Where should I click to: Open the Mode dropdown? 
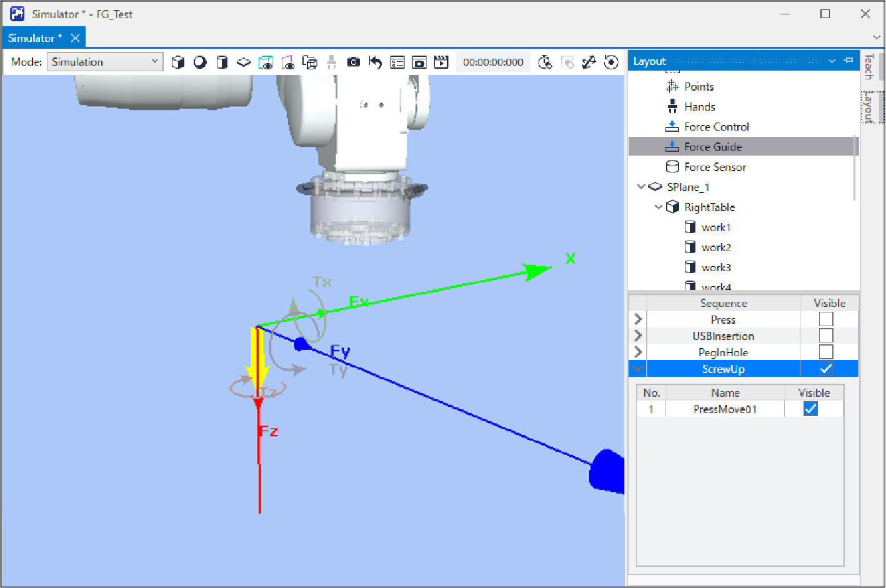coord(104,62)
